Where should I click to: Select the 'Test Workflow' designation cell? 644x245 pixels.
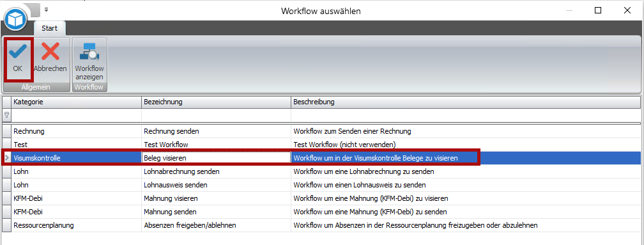point(217,145)
